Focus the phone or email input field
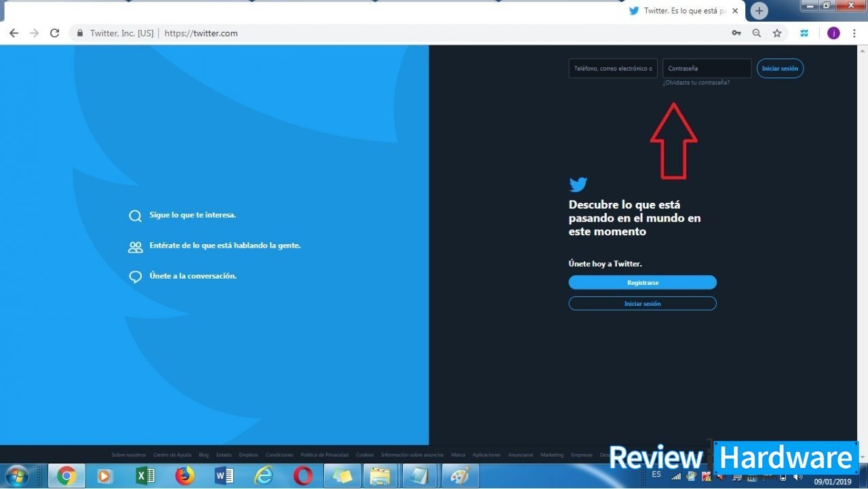 613,69
